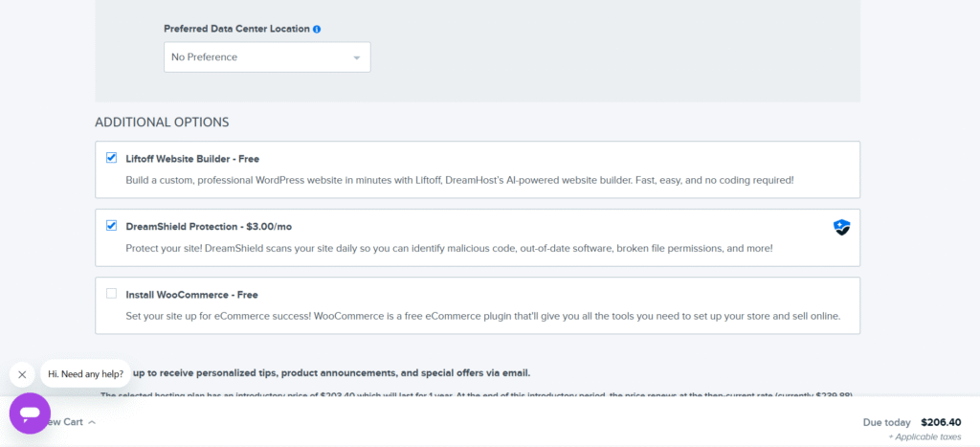Click the dropdown arrow in data center field
Viewport: 980px width, 447px height.
[357, 57]
